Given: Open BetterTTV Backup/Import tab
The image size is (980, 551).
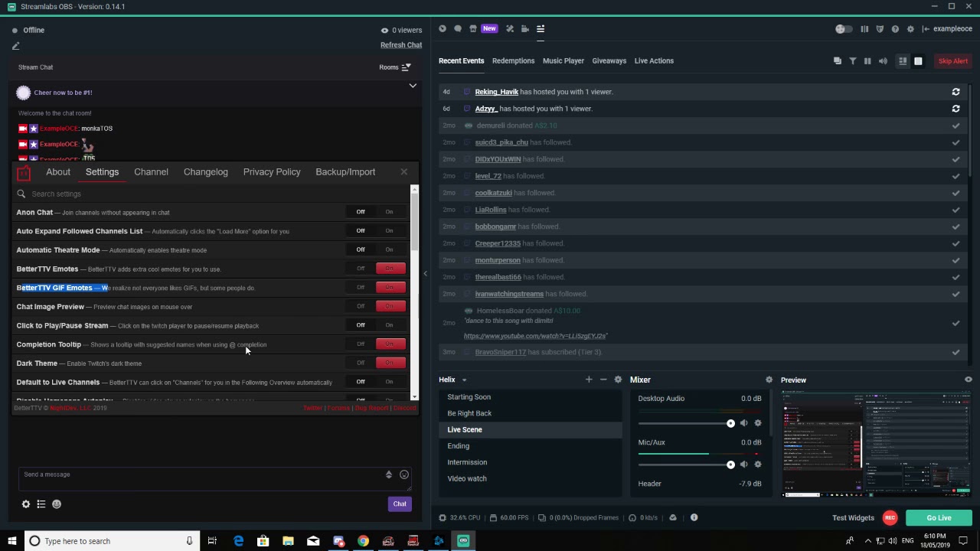Looking at the screenshot, I should pyautogui.click(x=345, y=172).
